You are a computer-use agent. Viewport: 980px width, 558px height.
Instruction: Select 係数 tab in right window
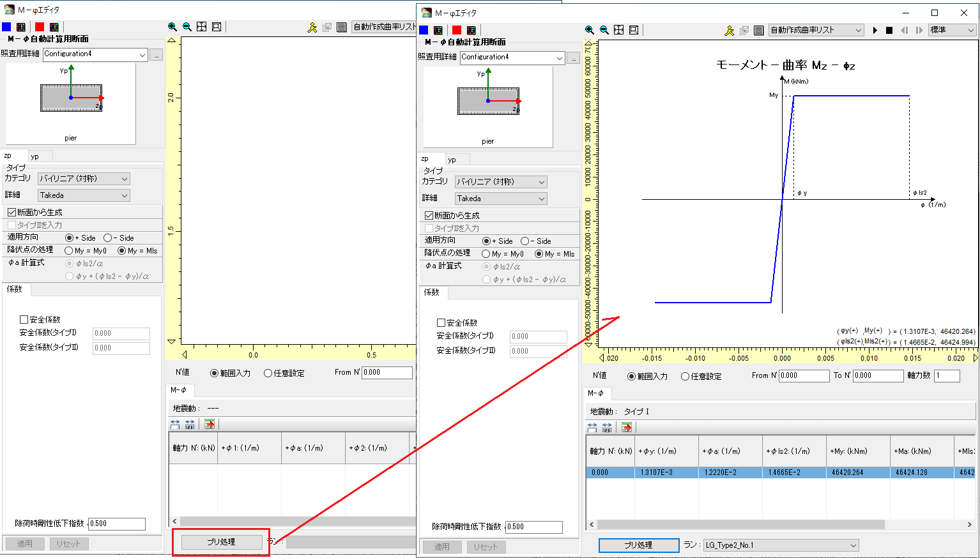coord(433,292)
